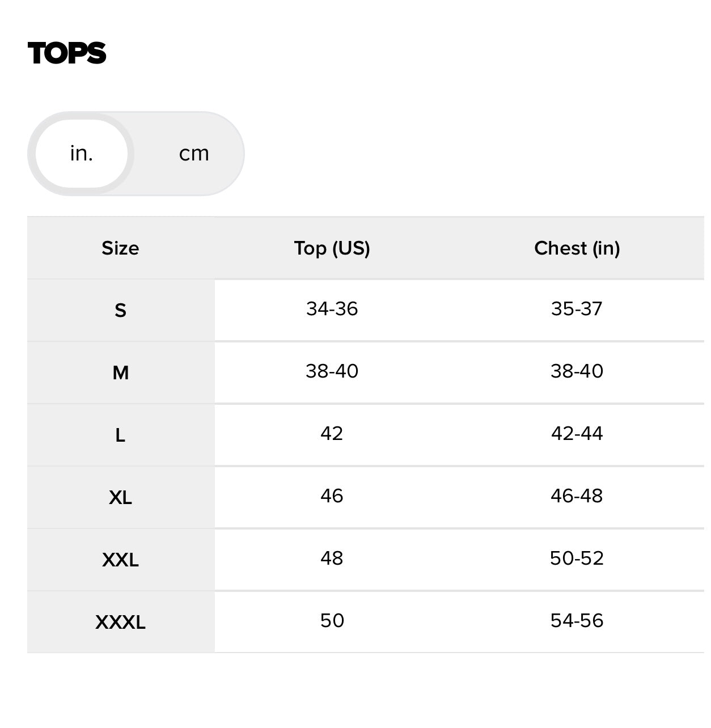Click the Chest (in) column header
Image resolution: width=711 pixels, height=728 pixels.
pyautogui.click(x=577, y=248)
